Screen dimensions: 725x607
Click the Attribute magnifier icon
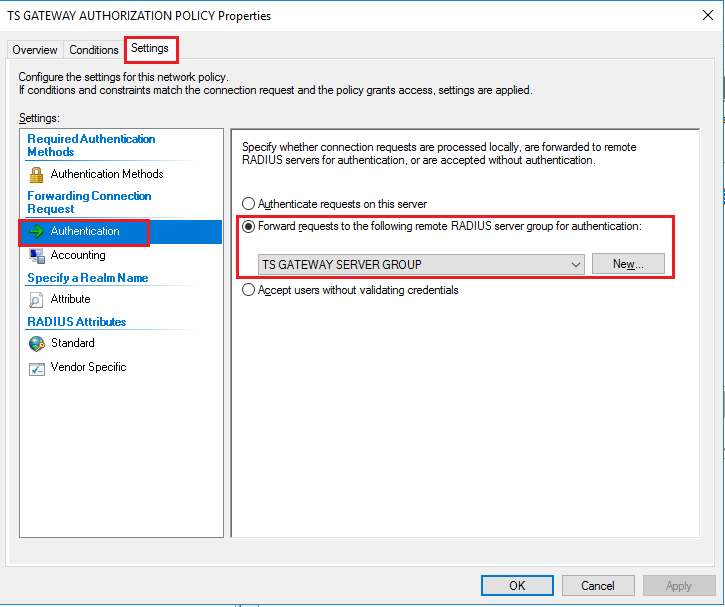point(37,299)
